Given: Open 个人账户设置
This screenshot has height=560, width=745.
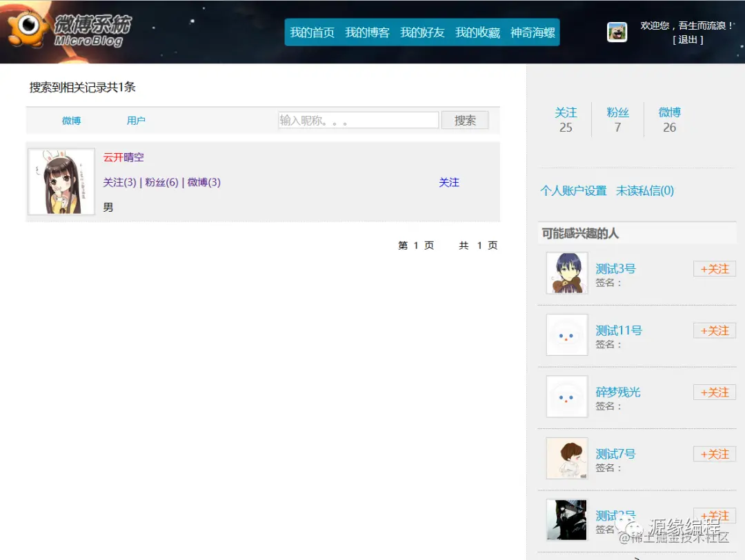Looking at the screenshot, I should click(x=573, y=191).
